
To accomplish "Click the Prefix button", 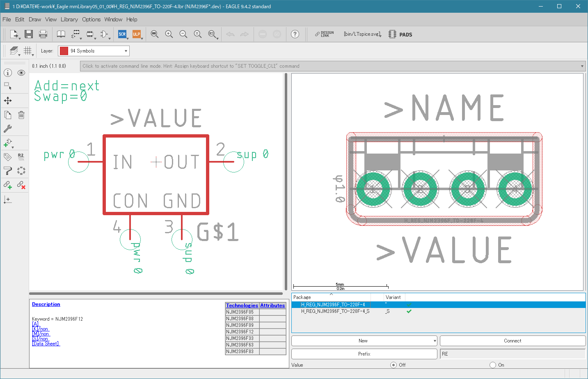I will pos(364,354).
